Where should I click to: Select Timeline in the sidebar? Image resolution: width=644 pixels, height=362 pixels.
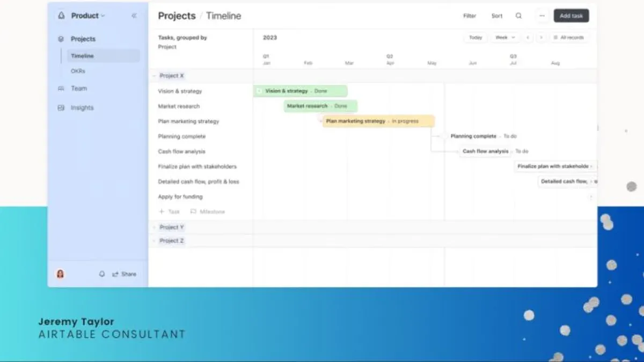(103, 56)
